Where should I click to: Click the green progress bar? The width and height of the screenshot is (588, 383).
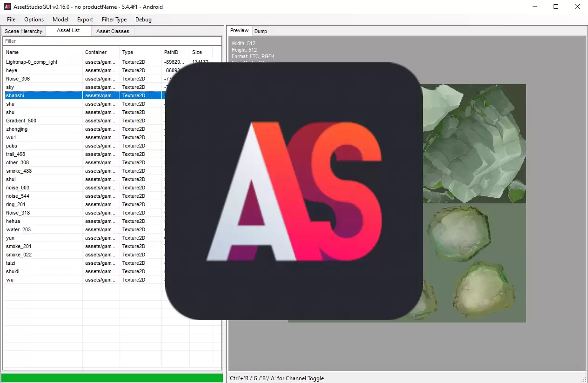(x=112, y=378)
